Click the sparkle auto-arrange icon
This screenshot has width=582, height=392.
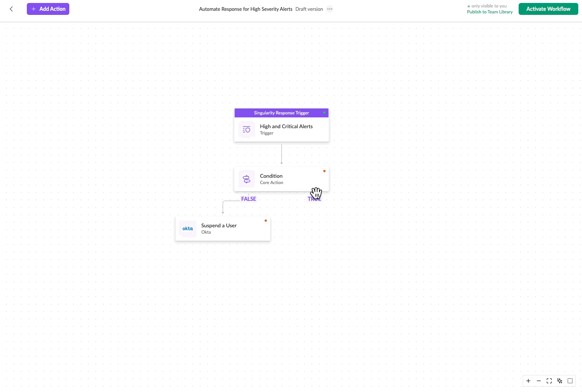(x=560, y=381)
